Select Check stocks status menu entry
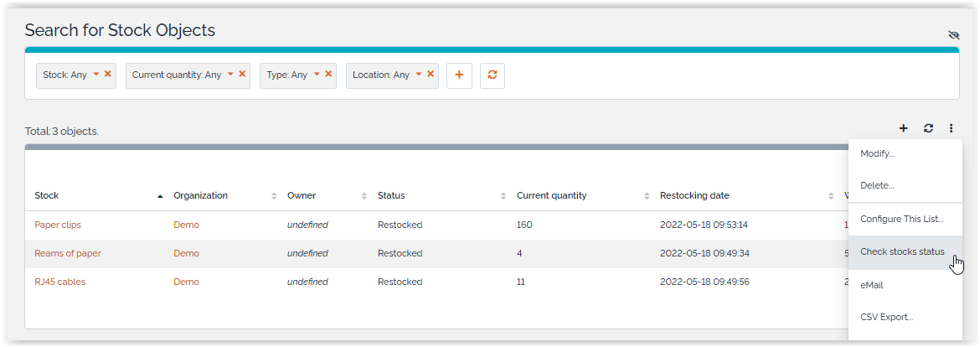Image resolution: width=980 pixels, height=347 pixels. tap(902, 251)
